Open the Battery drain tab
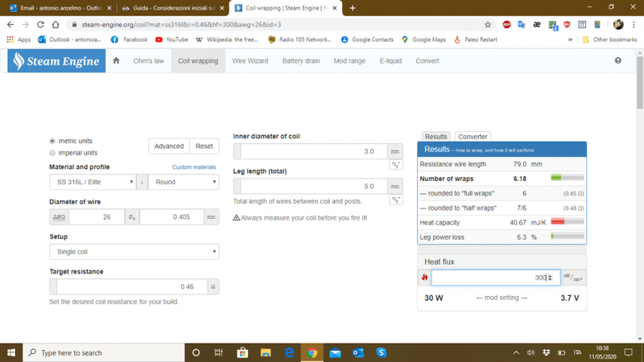 coord(301,61)
